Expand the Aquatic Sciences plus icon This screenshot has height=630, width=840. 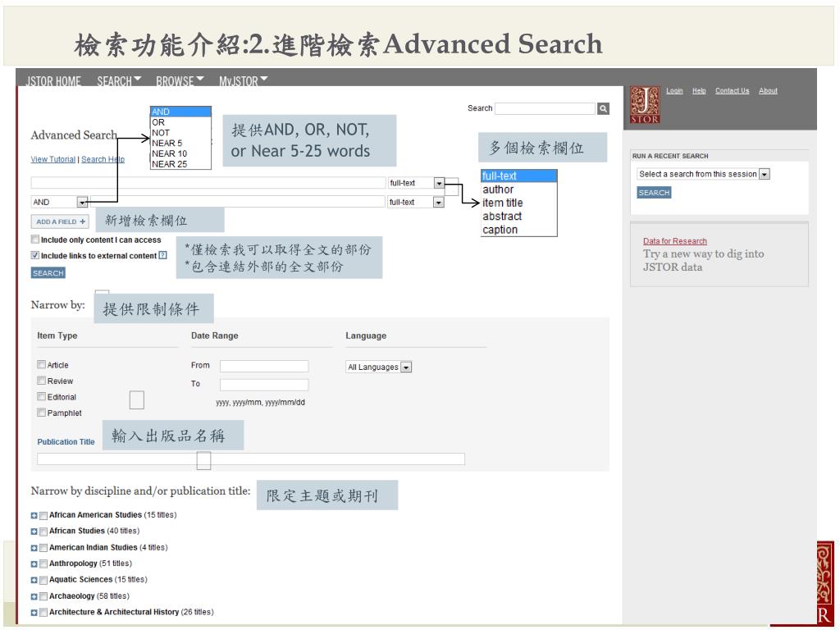[x=34, y=580]
